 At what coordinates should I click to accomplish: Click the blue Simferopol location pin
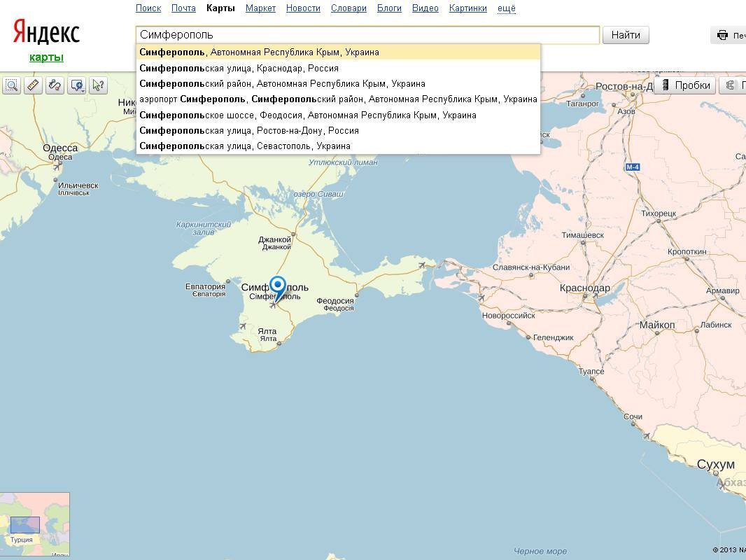pos(278,288)
